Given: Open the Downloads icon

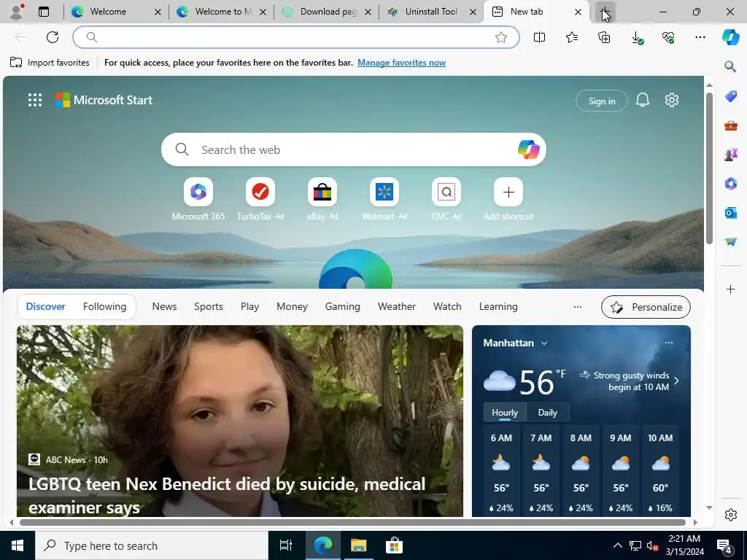Looking at the screenshot, I should (x=636, y=38).
